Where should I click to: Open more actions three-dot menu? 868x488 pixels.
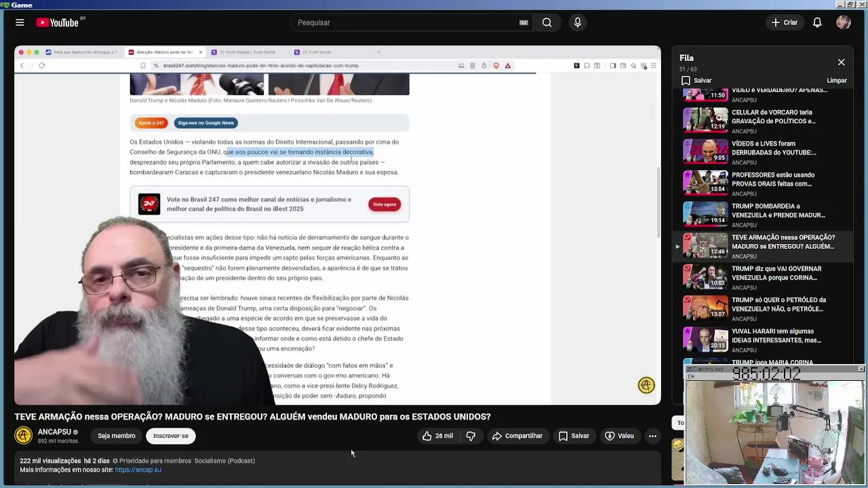652,436
